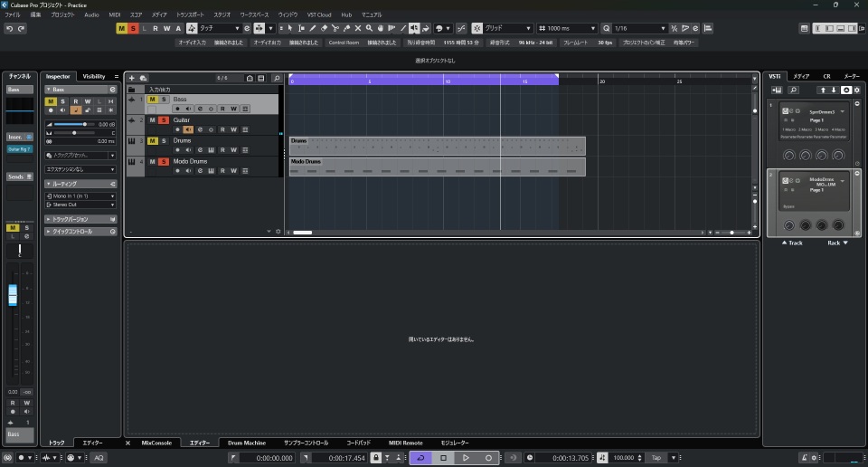Solo the Modo Drums track
The height and width of the screenshot is (467, 868).
(164, 161)
